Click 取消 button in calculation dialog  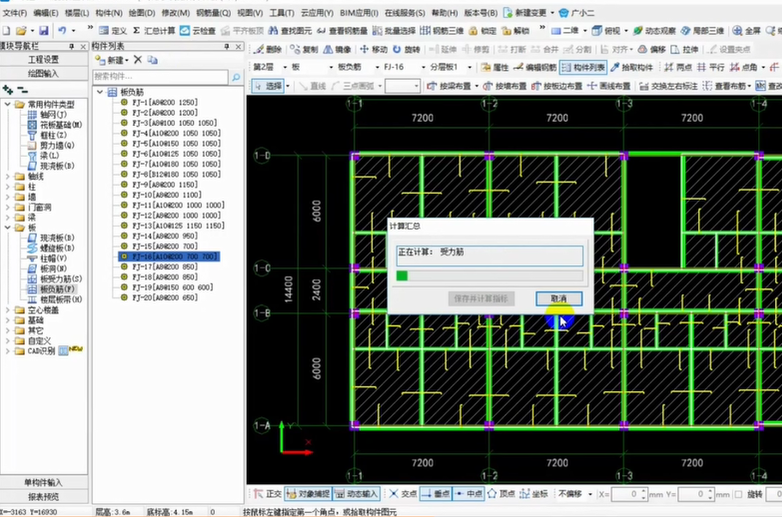558,298
